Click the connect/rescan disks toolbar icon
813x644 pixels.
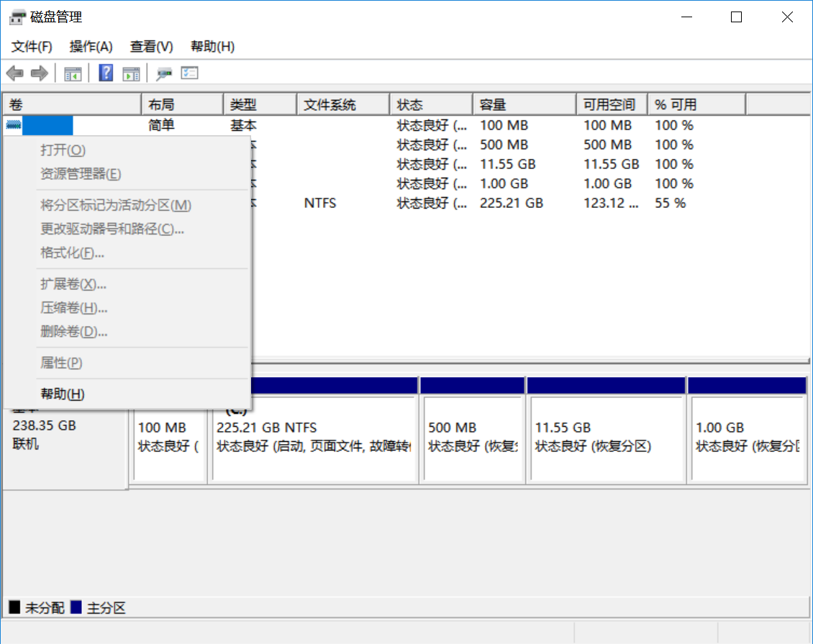[x=164, y=73]
